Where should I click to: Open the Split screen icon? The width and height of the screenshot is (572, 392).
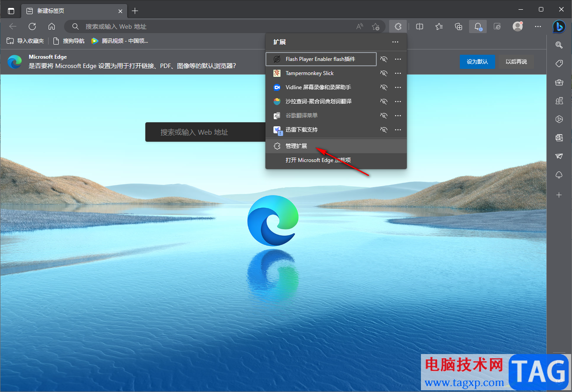pos(420,26)
